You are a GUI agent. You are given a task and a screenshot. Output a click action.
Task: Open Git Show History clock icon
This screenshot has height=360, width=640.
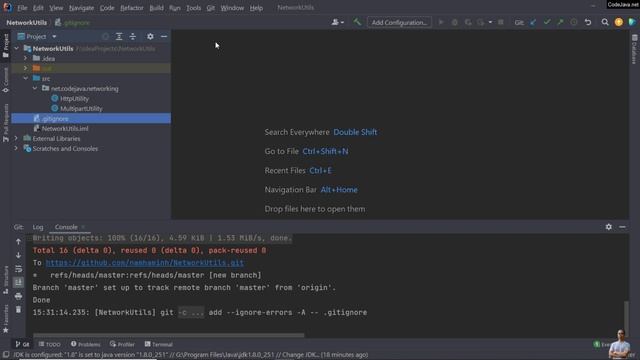pyautogui.click(x=574, y=22)
